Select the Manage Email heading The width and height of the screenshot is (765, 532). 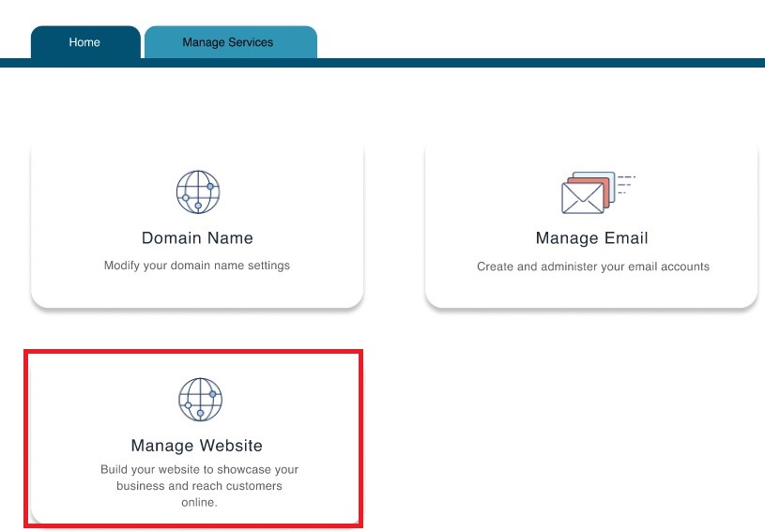(x=591, y=238)
